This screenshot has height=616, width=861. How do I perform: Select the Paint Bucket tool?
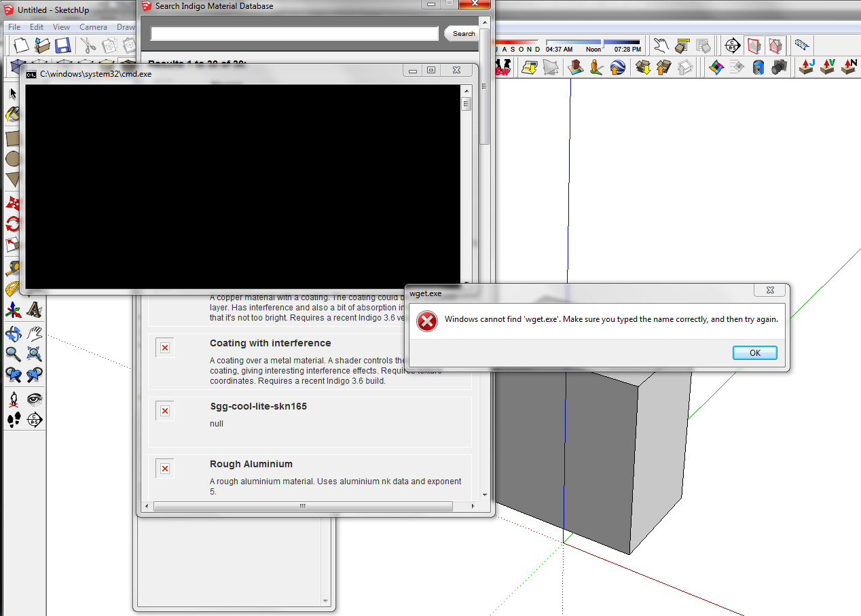click(13, 114)
